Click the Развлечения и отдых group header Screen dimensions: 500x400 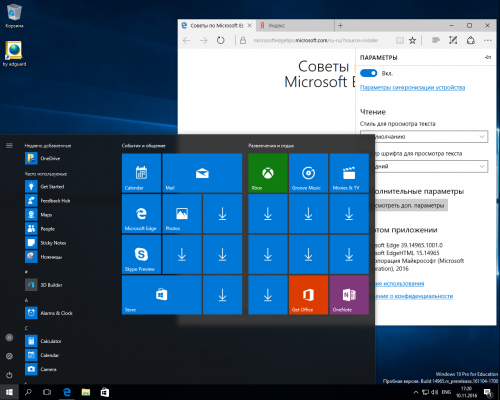[271, 146]
